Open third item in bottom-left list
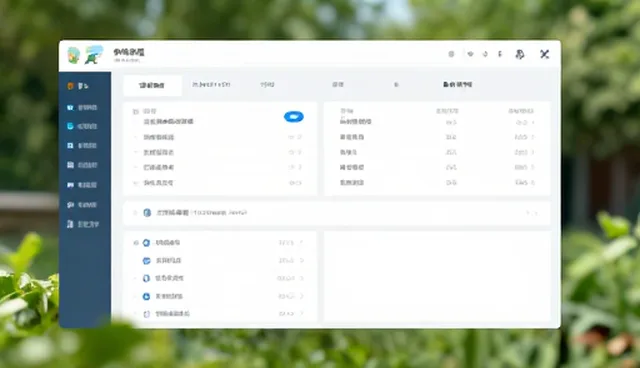640x368 pixels. coord(219,278)
